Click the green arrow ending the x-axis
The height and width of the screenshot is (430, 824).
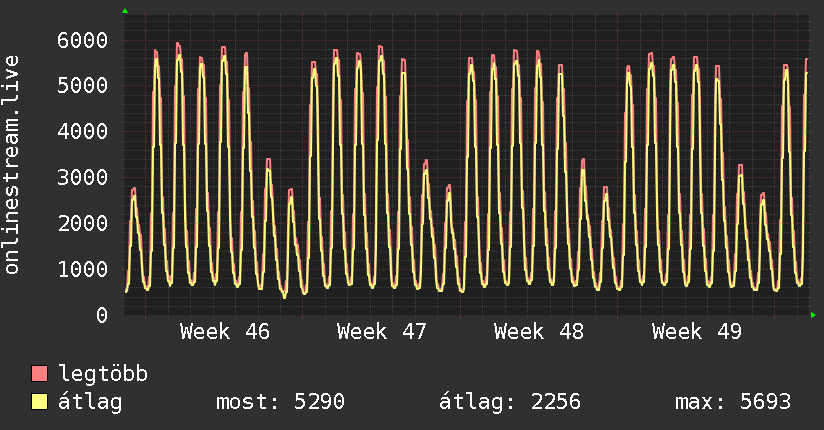click(x=813, y=315)
